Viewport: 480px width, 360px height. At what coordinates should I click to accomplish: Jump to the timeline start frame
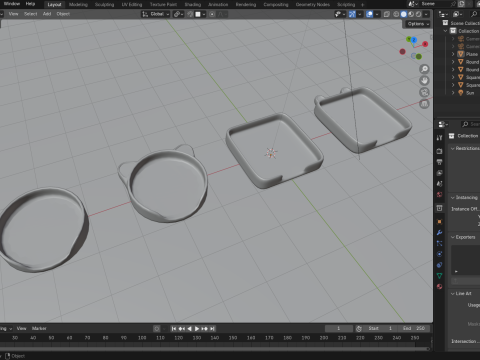point(174,329)
